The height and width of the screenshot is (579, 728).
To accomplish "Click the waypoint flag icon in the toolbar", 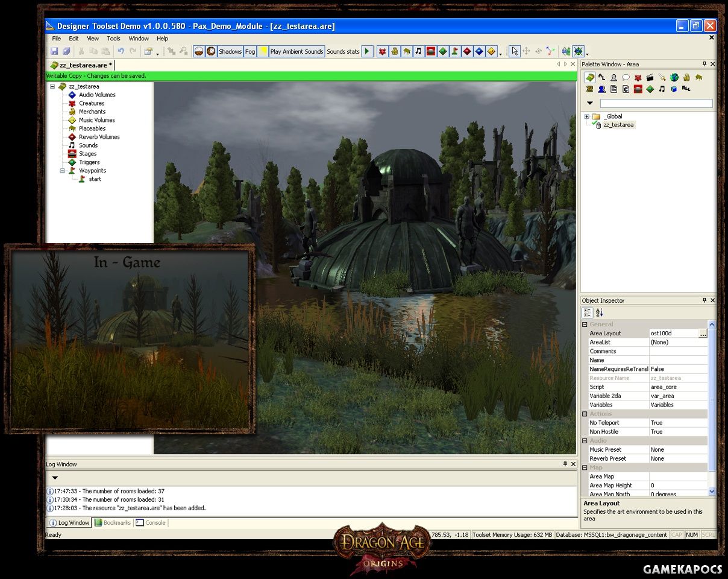I will [x=454, y=52].
